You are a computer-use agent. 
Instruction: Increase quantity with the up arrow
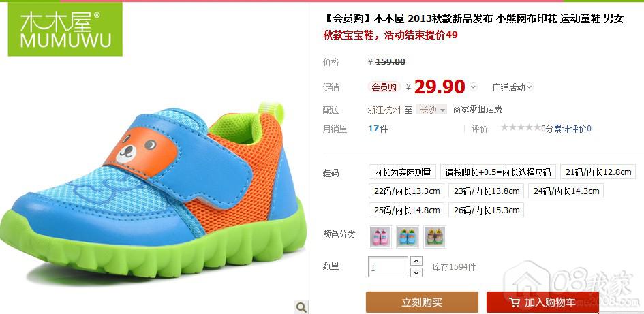click(416, 261)
